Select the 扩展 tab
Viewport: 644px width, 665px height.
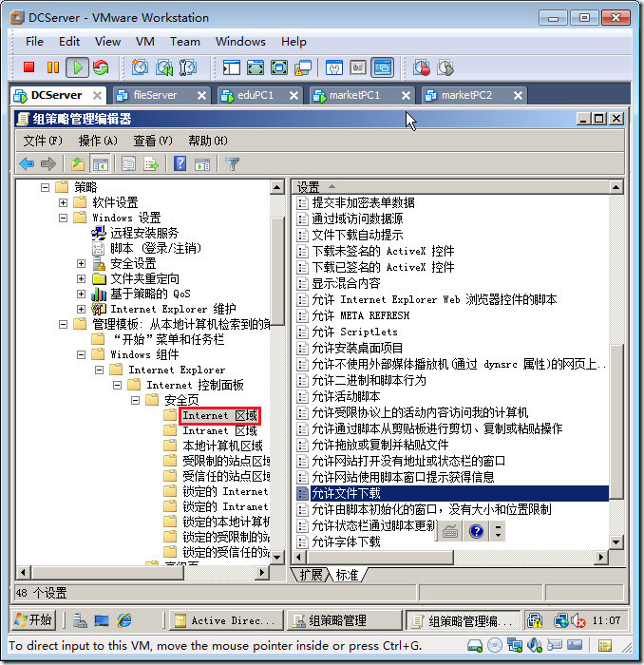click(311, 575)
